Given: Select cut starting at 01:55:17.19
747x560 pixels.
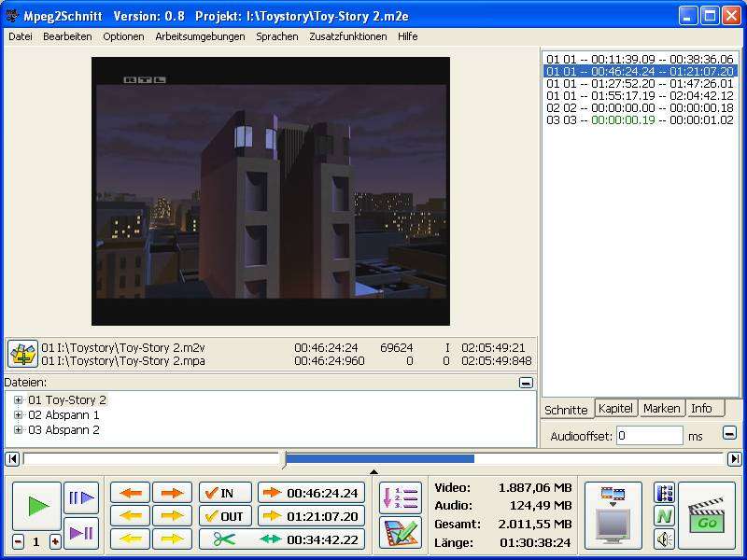Looking at the screenshot, I should (x=640, y=96).
